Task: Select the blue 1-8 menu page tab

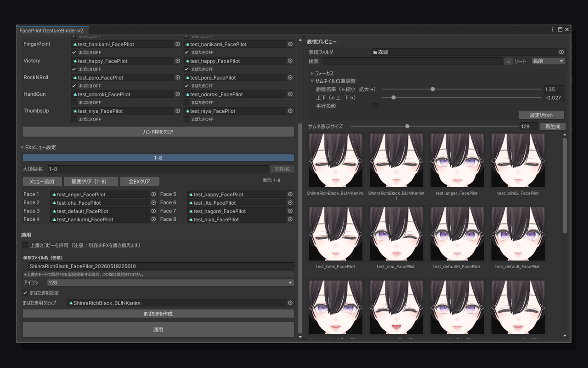Action: [x=158, y=158]
